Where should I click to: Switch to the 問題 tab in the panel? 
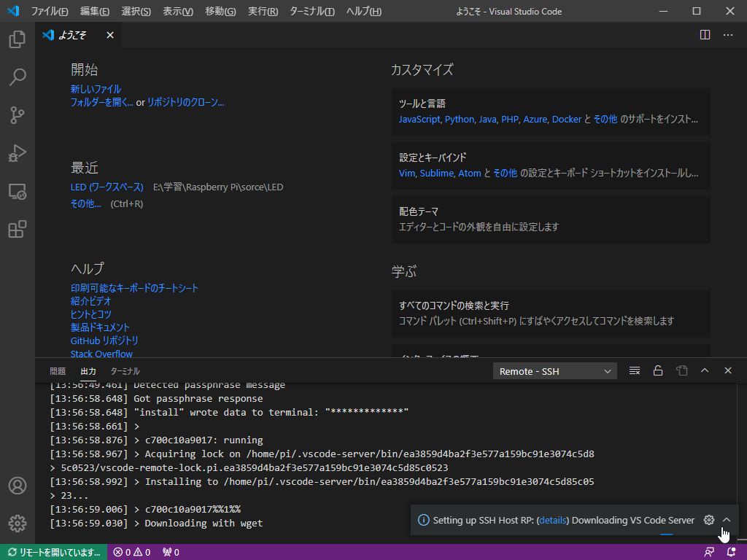[x=58, y=370]
